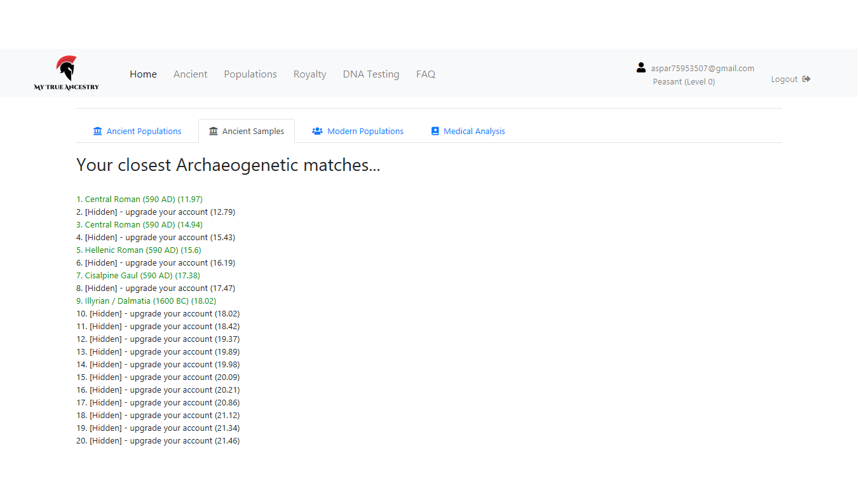868x488 pixels.
Task: Open the Home navigation item
Action: tap(143, 74)
